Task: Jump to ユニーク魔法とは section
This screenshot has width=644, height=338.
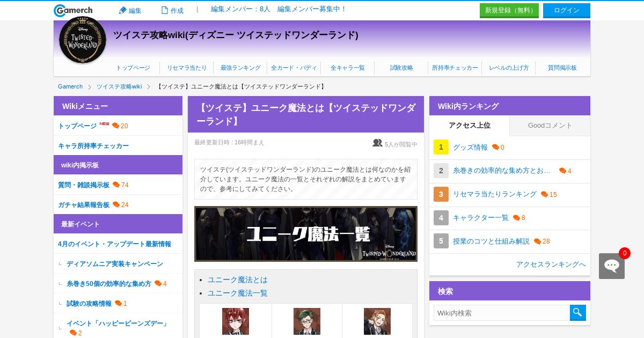Action: click(237, 280)
